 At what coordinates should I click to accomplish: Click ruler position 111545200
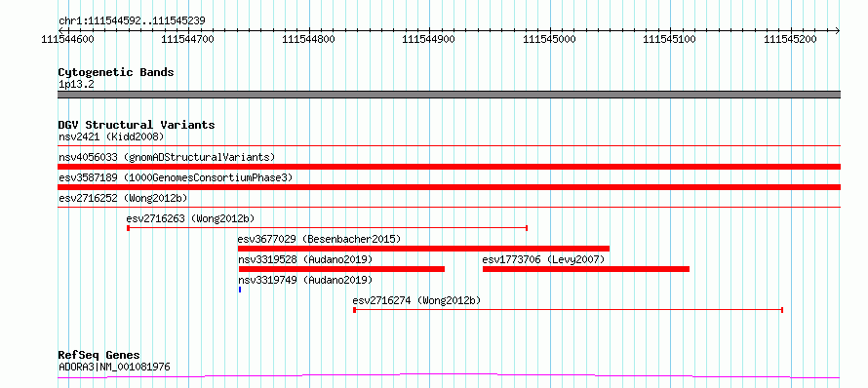791,39
